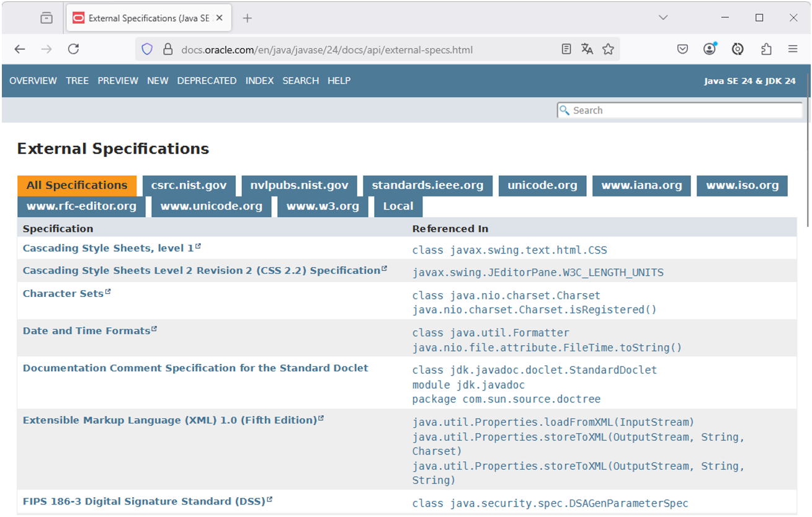Open Extensible Markup Language (XML) 1.0 link
The width and height of the screenshot is (812, 517).
click(173, 420)
